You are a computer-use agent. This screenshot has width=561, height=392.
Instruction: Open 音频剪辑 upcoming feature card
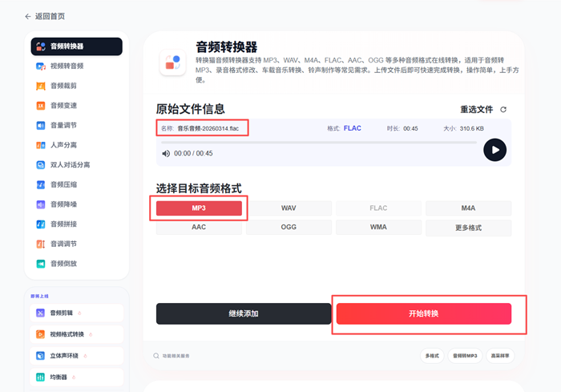point(77,313)
